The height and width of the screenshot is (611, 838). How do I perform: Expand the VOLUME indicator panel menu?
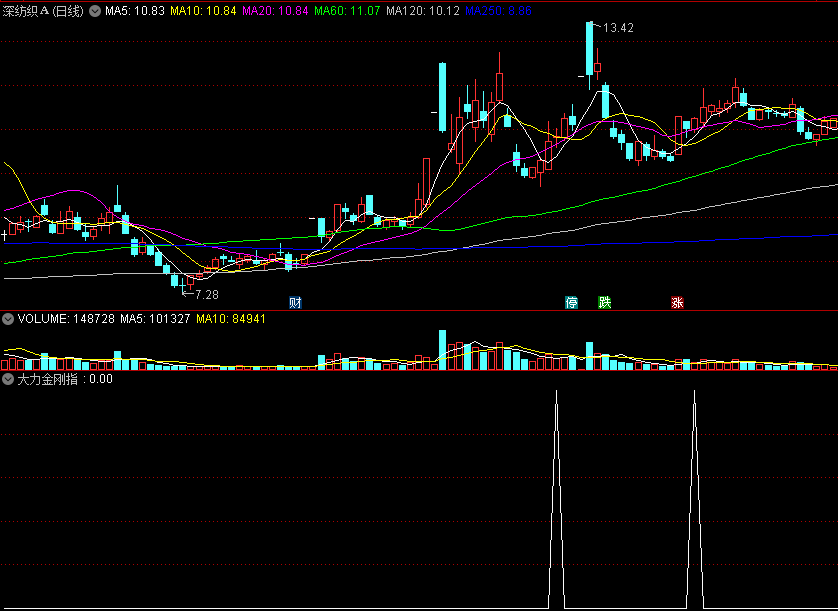7,319
